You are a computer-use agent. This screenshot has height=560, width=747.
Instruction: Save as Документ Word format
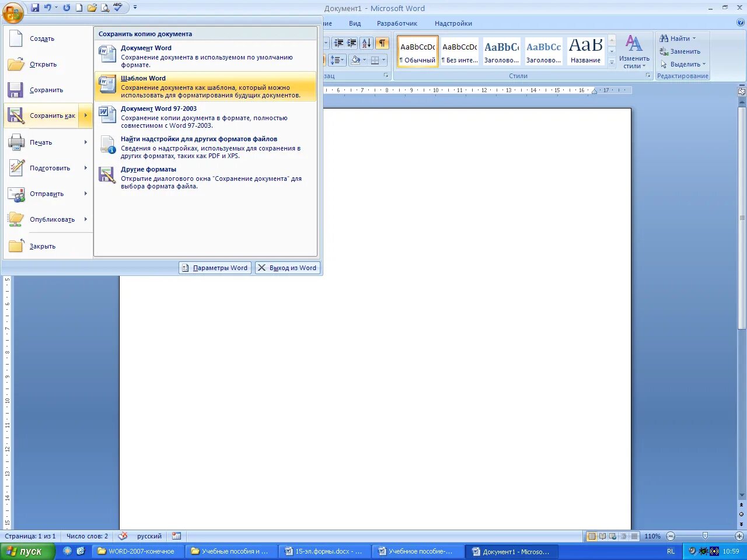tap(205, 56)
